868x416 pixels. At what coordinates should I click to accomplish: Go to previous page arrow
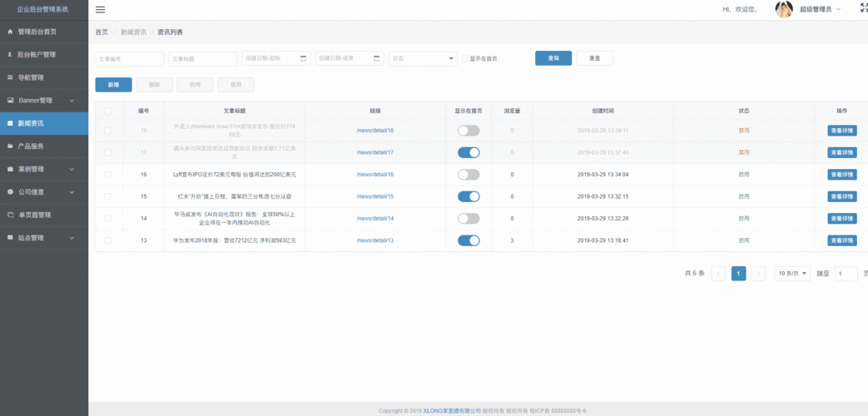click(718, 273)
